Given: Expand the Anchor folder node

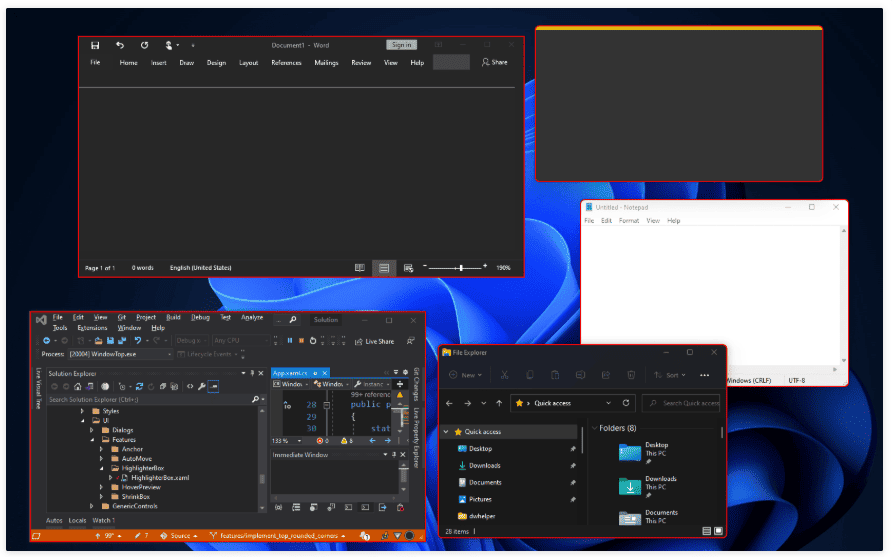Looking at the screenshot, I should click(102, 449).
